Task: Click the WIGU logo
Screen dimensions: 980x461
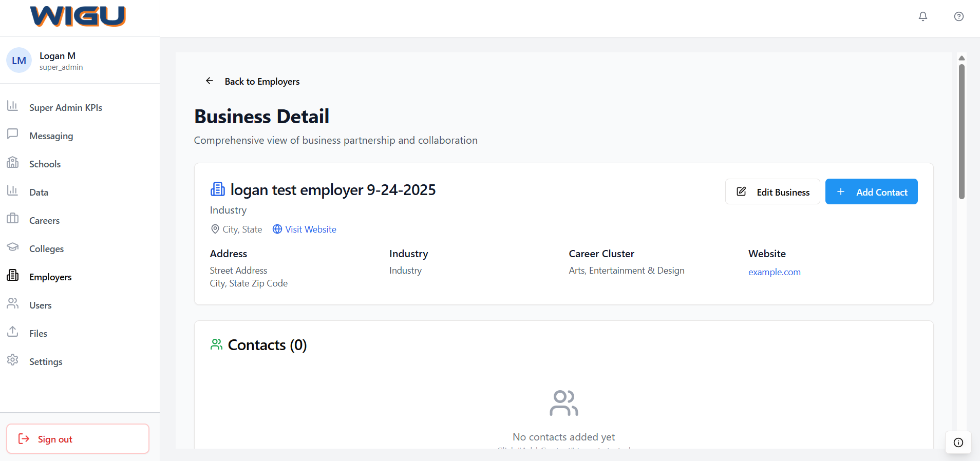Action: 78,16
